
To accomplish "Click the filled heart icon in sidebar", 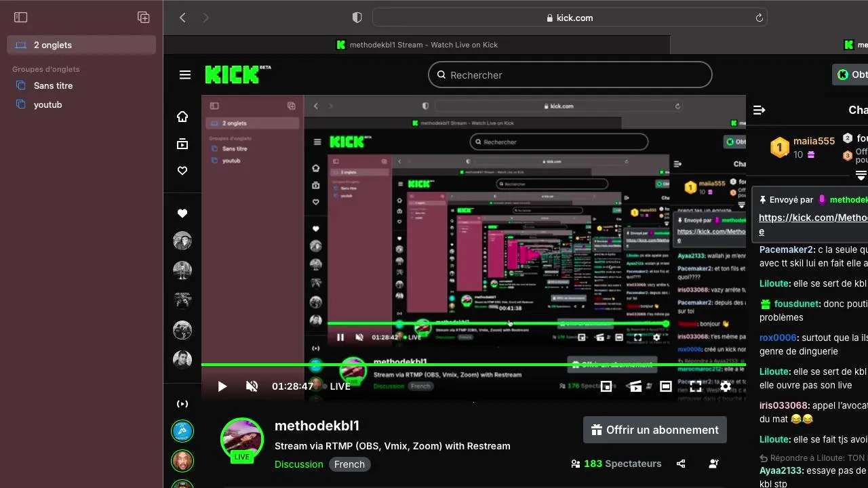I will [x=182, y=213].
